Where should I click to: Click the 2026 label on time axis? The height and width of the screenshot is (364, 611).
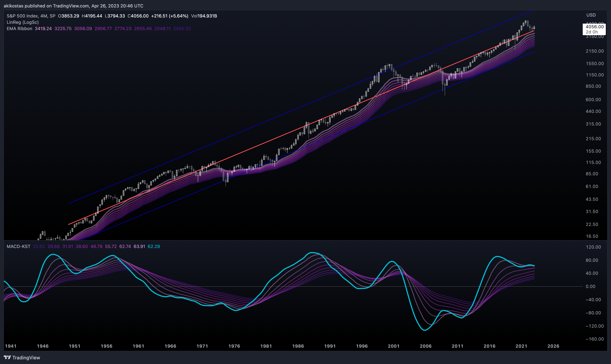click(x=553, y=346)
